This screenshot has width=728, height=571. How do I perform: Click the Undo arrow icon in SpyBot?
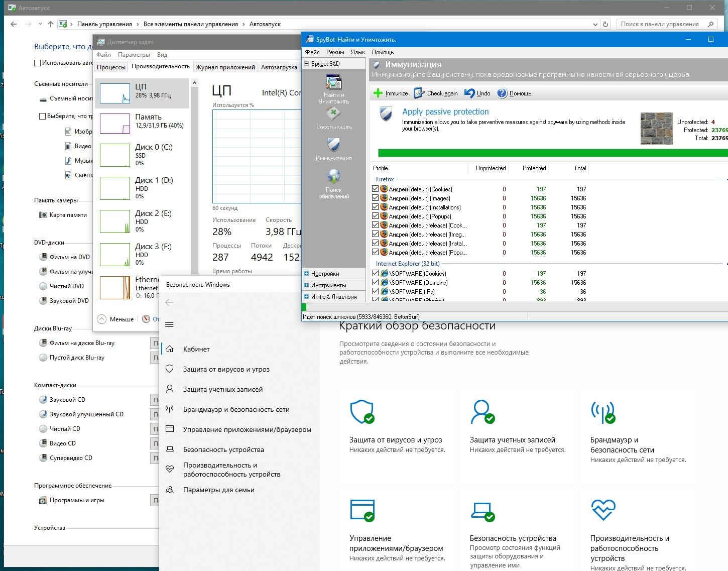click(x=469, y=93)
